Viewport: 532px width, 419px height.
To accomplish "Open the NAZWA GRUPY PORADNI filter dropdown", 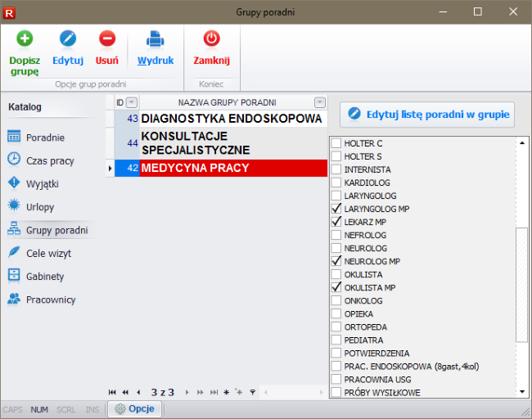I will [x=319, y=102].
